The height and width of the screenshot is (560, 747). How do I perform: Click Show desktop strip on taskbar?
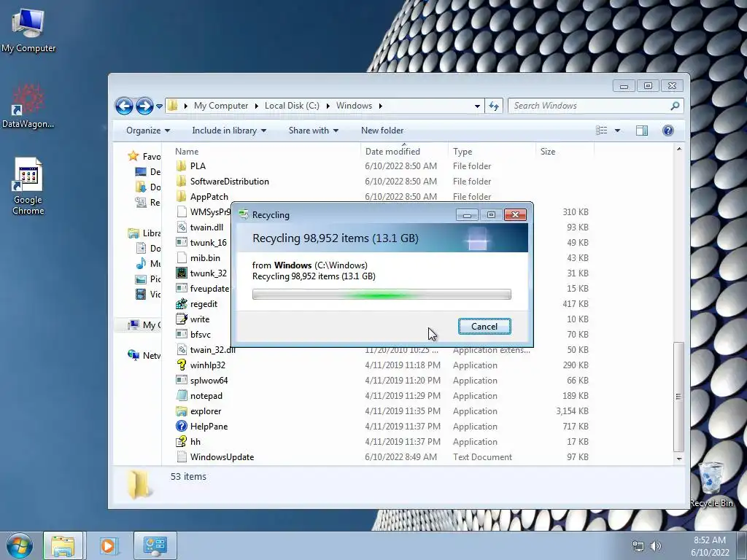(x=743, y=545)
